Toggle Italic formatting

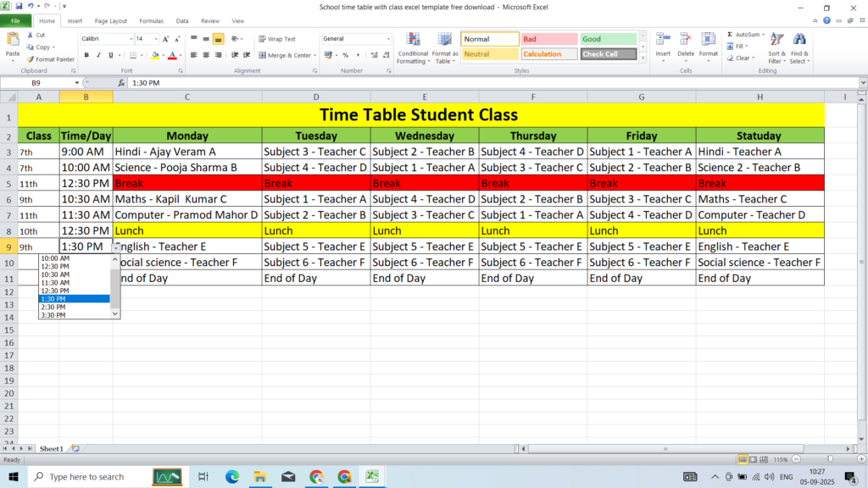coord(99,55)
